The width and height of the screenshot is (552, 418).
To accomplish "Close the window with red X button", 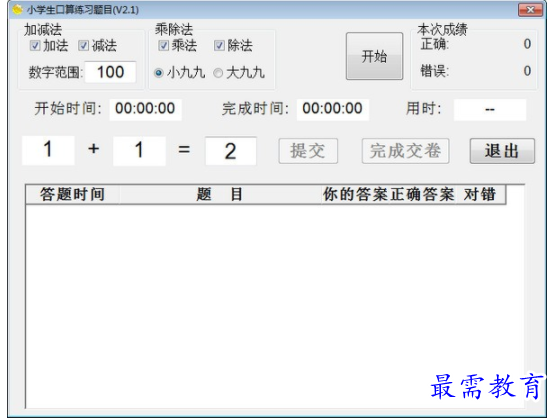I will point(530,10).
